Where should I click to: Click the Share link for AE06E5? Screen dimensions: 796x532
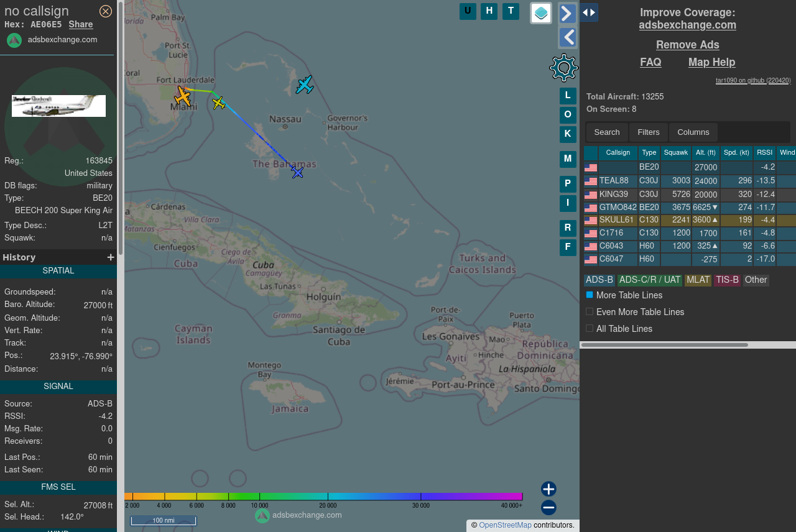pos(81,24)
